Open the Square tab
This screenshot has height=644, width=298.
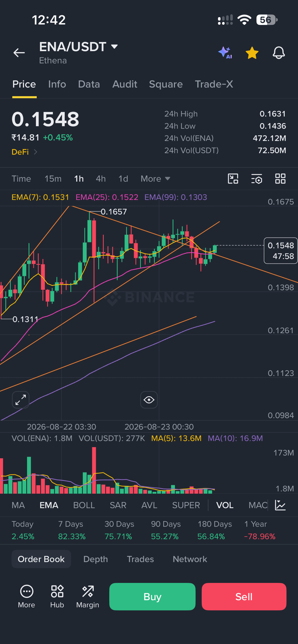[x=166, y=84]
